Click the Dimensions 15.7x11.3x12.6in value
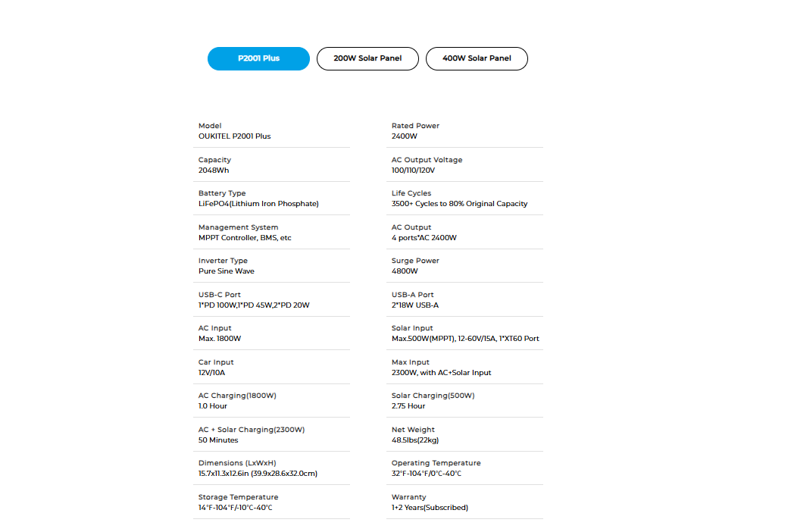 click(258, 474)
